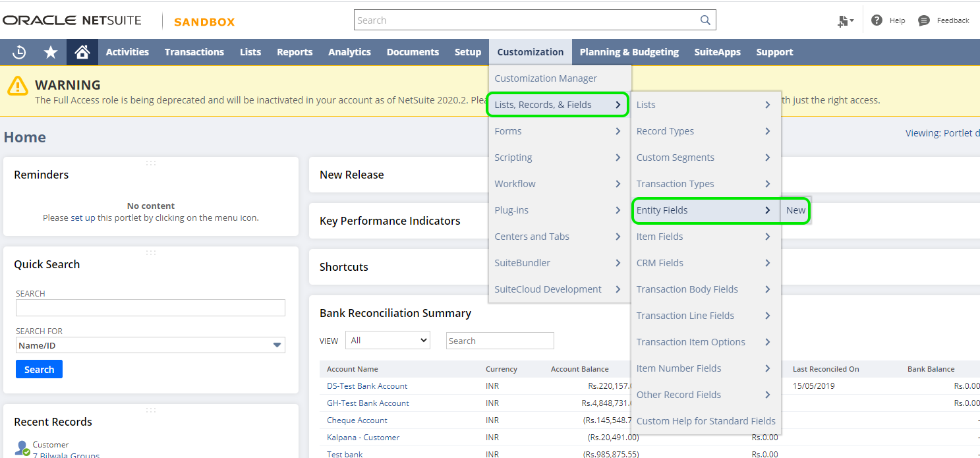Viewport: 980px width, 458px height.
Task: Open the View All dropdown in Bank Reconciliation
Action: pyautogui.click(x=389, y=341)
